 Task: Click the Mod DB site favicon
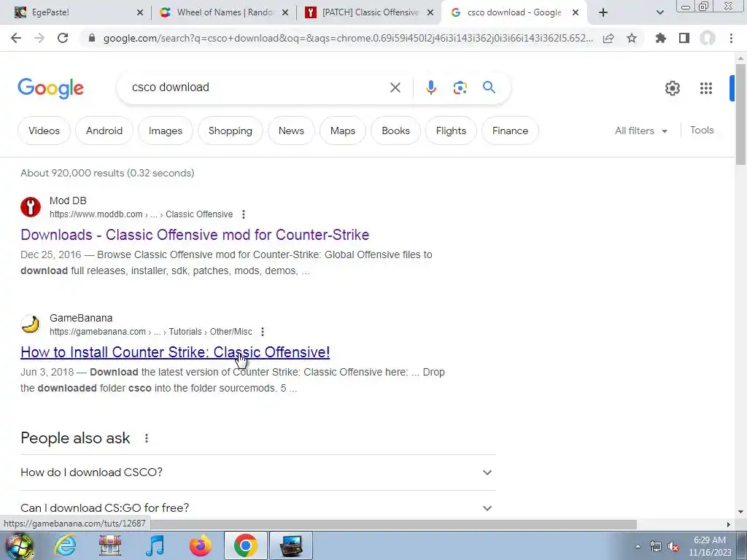31,207
